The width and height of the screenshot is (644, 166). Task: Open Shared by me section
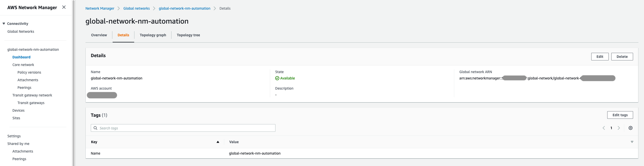tap(18, 144)
